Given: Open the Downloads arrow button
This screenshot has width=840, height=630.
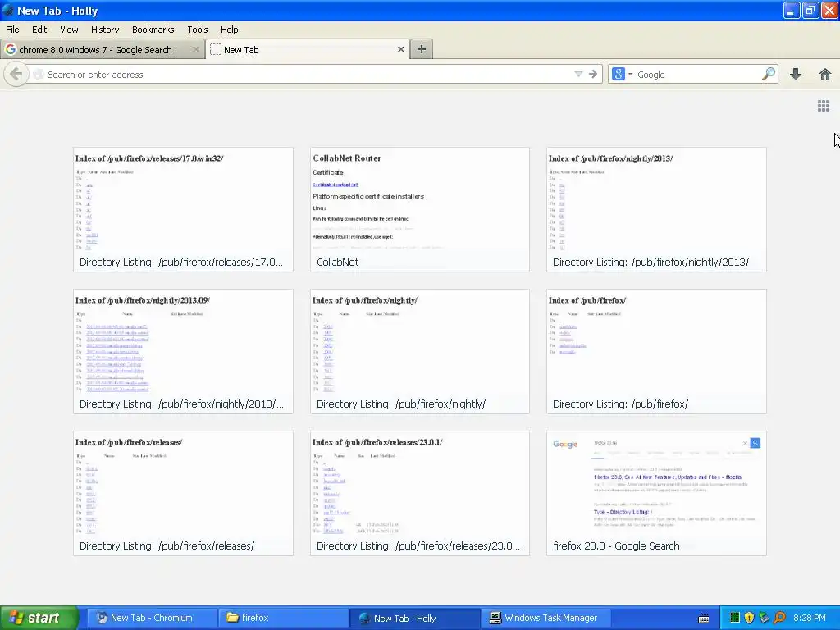Looking at the screenshot, I should tap(796, 74).
